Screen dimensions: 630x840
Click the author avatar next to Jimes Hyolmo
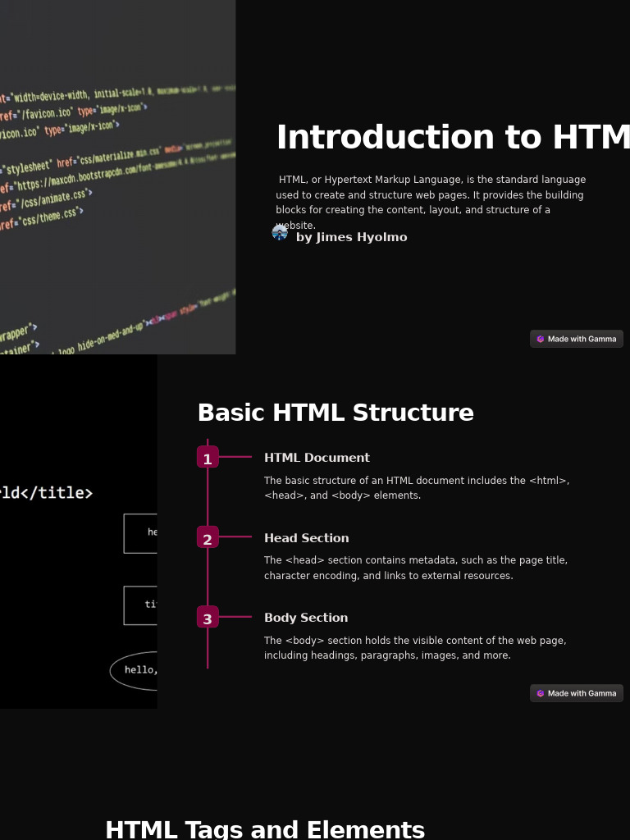tap(280, 232)
